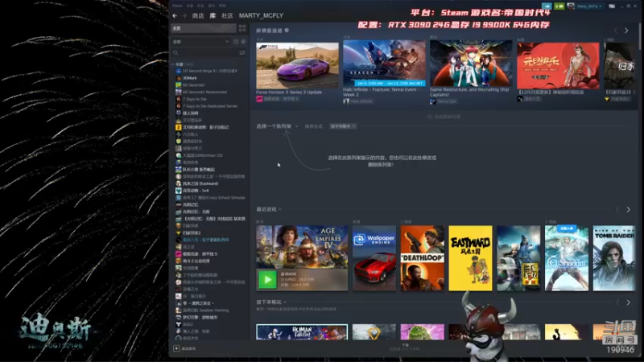This screenshot has width=644, height=362.
Task: Click the green friends notification icon
Action: pyautogui.click(x=559, y=6)
